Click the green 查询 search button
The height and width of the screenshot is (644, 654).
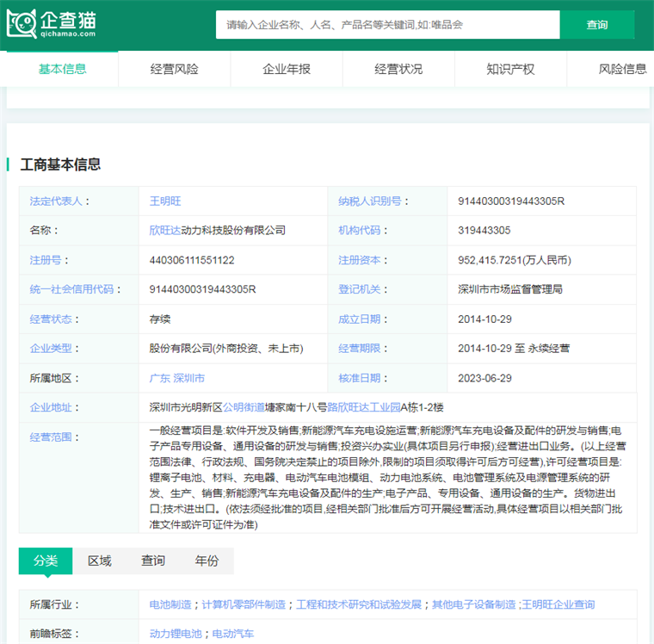597,25
